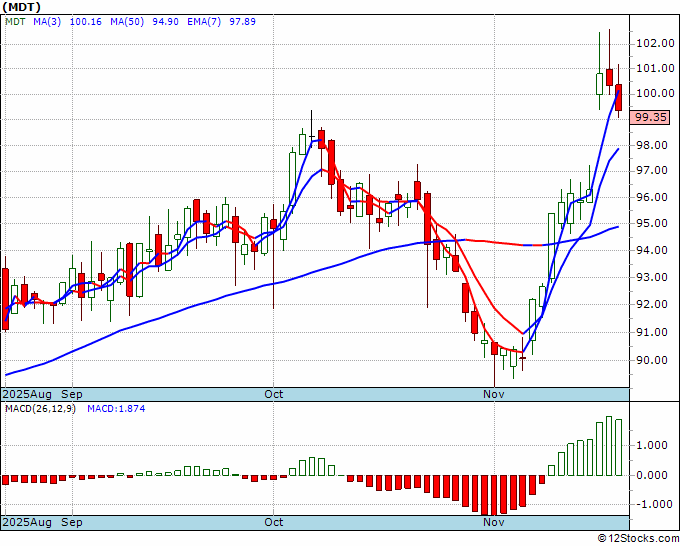Image resolution: width=680 pixels, height=546 pixels.
Task: Click the 100.00 price axis label
Action: coord(655,93)
